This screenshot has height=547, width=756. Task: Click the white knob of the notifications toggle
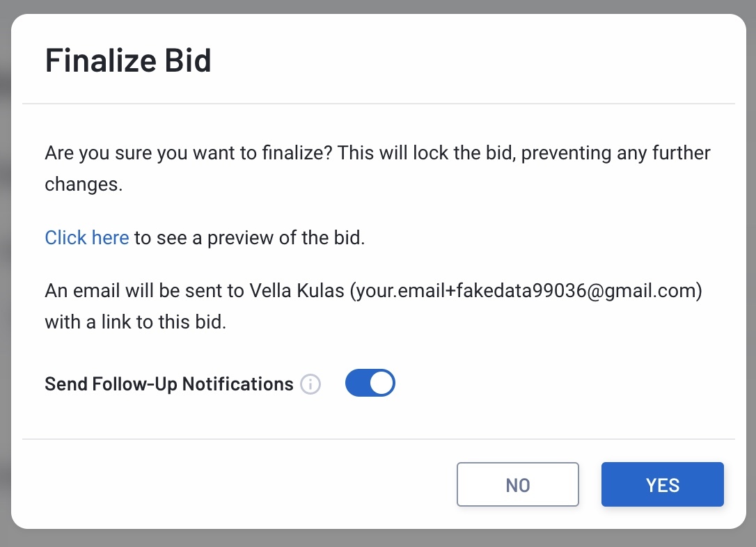pyautogui.click(x=382, y=383)
